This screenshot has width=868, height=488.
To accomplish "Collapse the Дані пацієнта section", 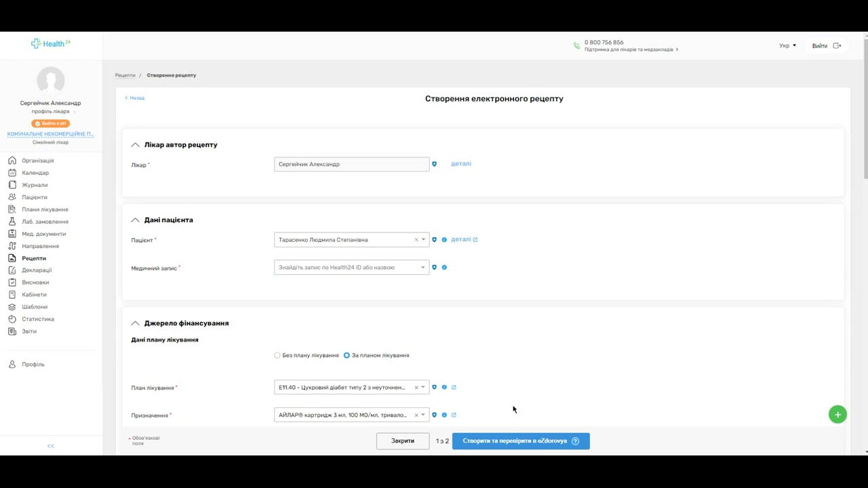I will [135, 220].
